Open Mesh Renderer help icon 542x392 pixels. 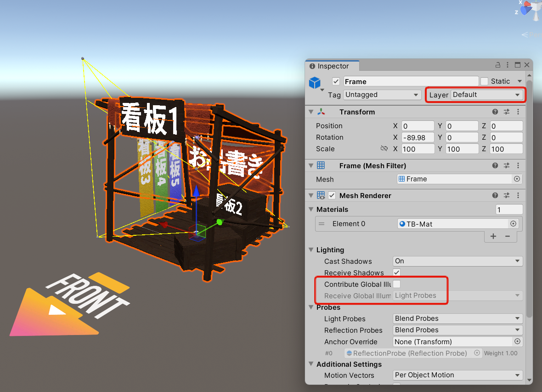tap(495, 195)
